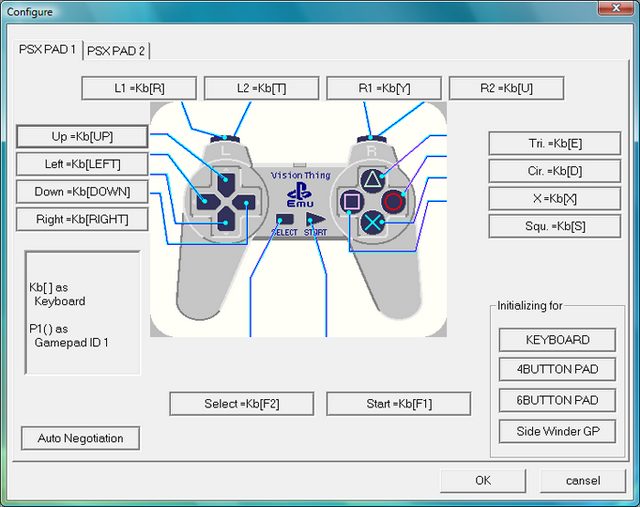Click the Vision Thing label on the controller
The height and width of the screenshot is (507, 640).
301,176
